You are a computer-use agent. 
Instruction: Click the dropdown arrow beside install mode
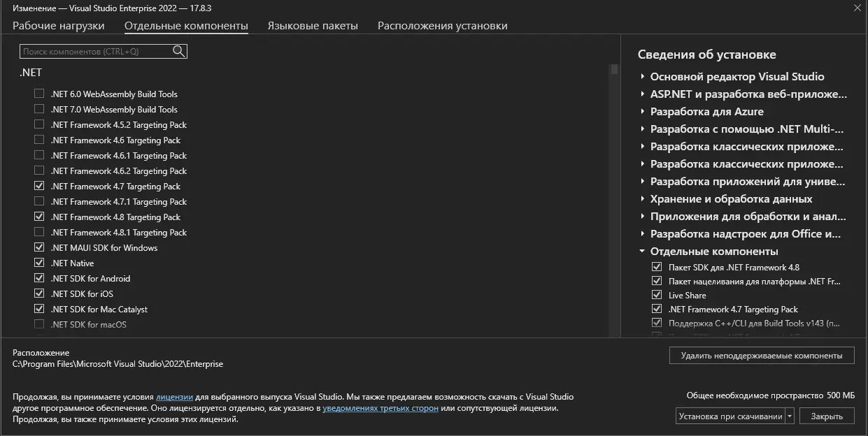pos(790,416)
